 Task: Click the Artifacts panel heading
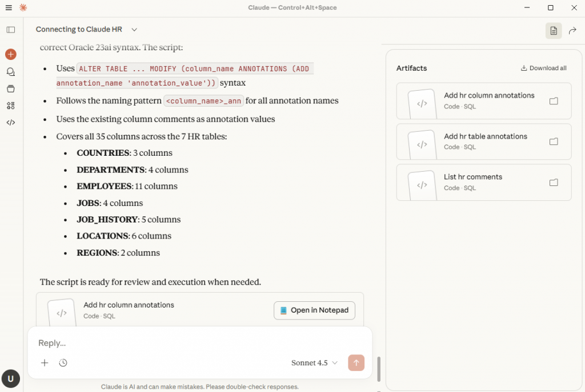pos(411,68)
